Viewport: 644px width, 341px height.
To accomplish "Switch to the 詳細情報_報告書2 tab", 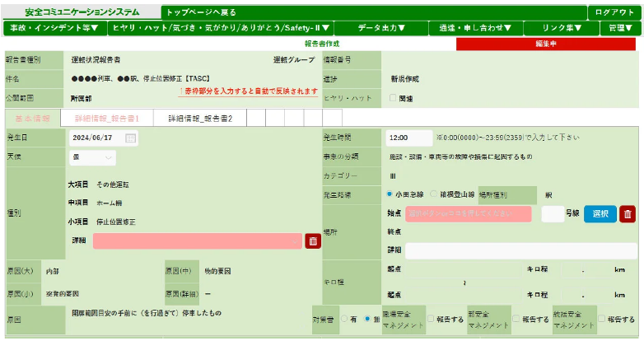I will (200, 119).
